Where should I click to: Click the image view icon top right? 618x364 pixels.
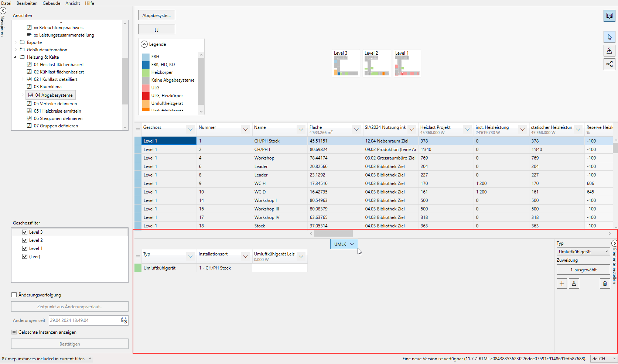coord(609,16)
